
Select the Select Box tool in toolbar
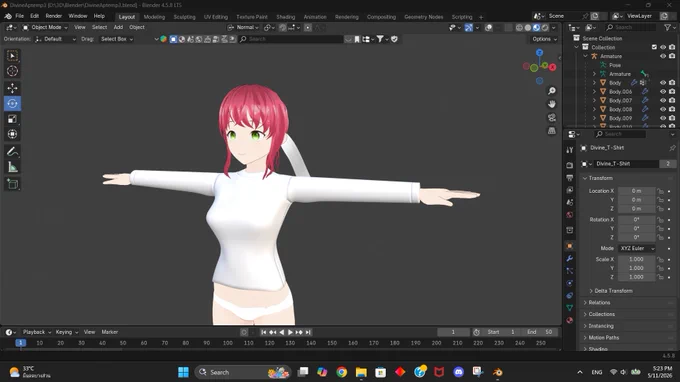pyautogui.click(x=12, y=56)
